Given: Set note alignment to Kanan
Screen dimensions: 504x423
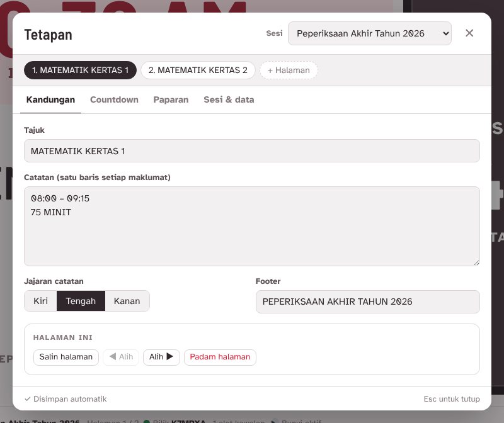Looking at the screenshot, I should (127, 301).
